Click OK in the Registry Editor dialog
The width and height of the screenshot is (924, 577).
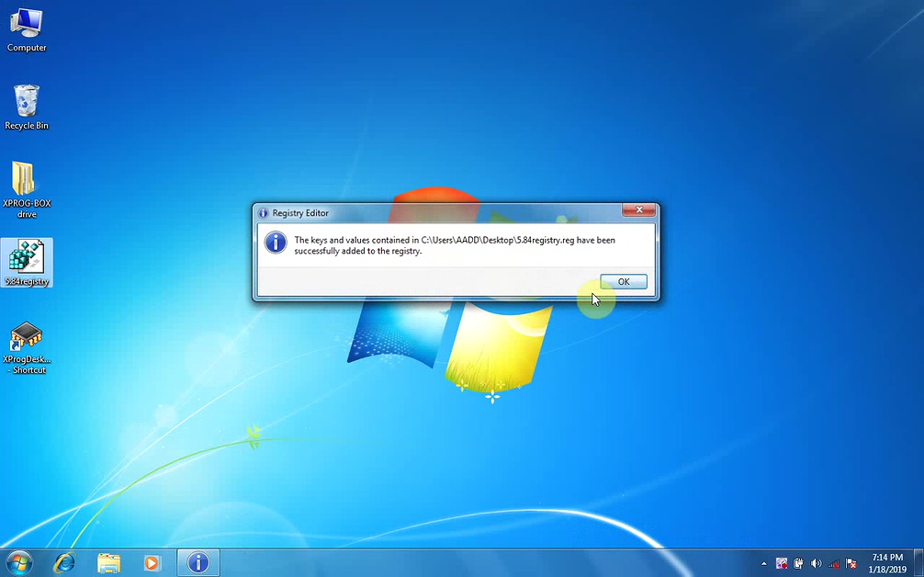[624, 282]
